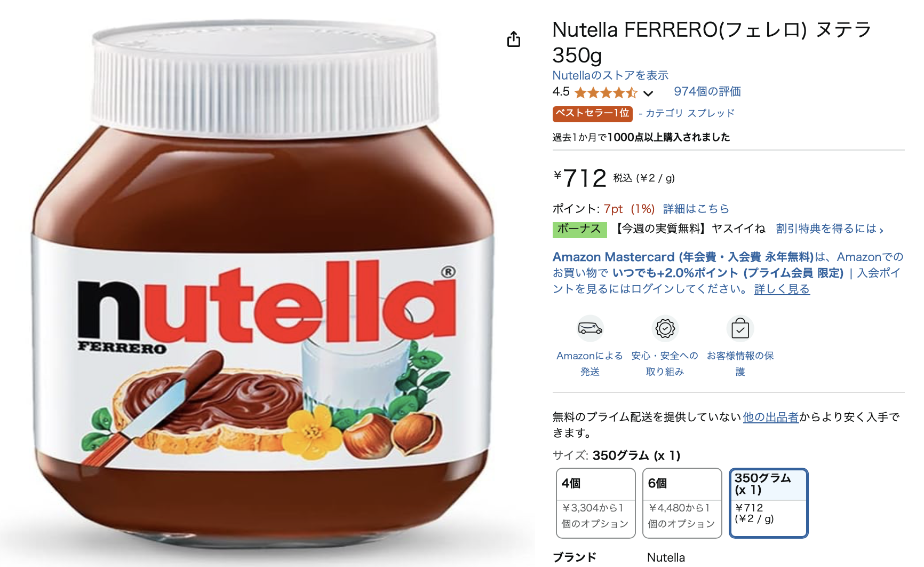Viewport: 924px width, 567px height.
Task: Open Amazon Mastercard promotion link
Action: click(x=683, y=257)
